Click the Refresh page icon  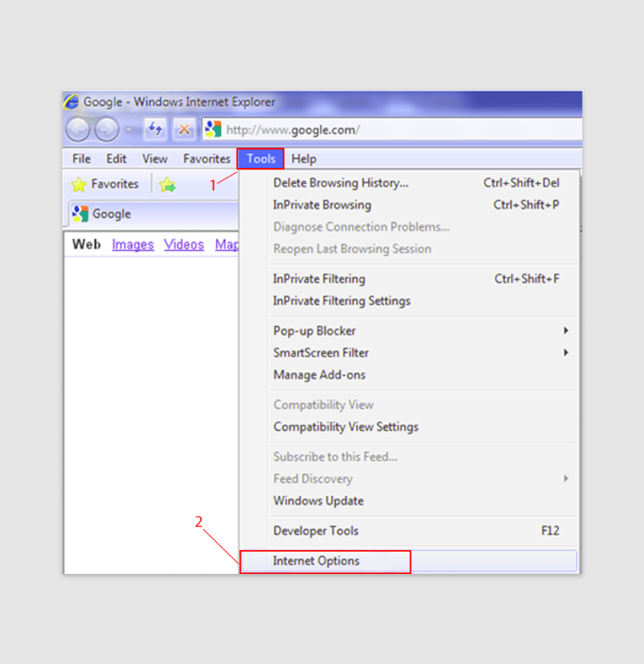[x=155, y=129]
